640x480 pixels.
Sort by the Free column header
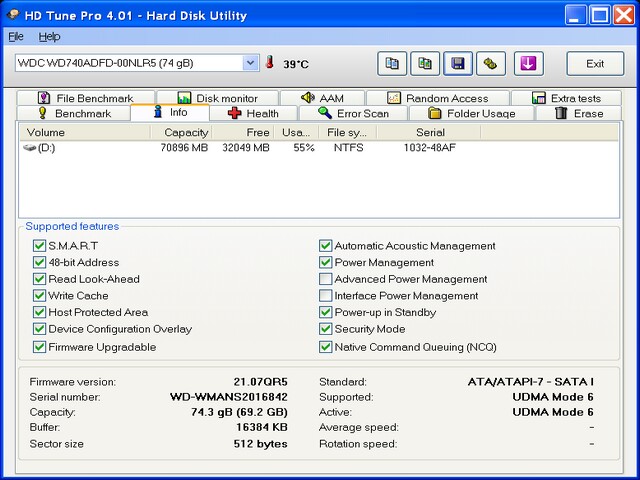[x=242, y=132]
